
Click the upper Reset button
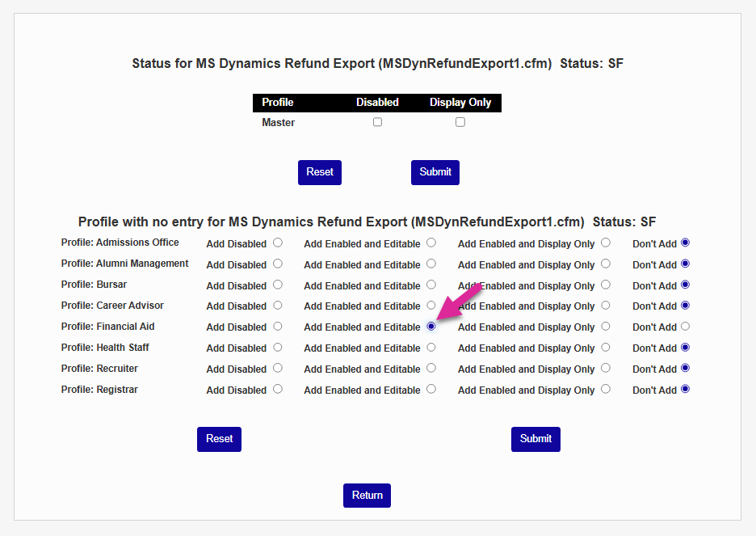319,172
